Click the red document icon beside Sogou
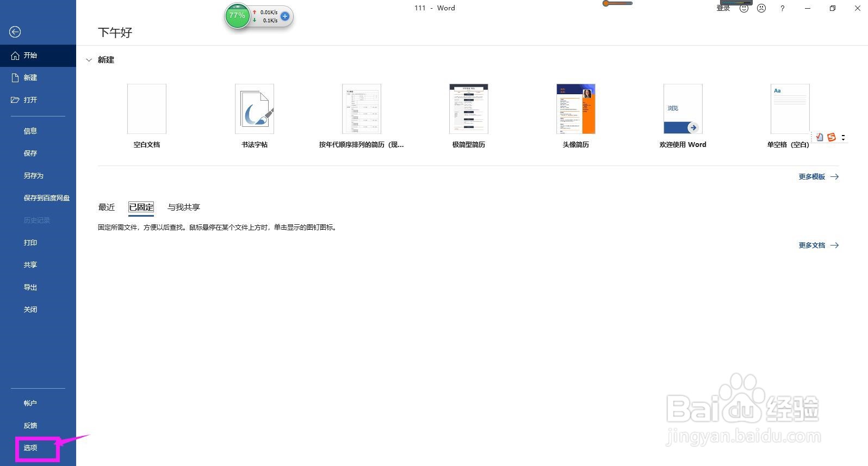Viewport: 868px width, 466px height. coord(820,137)
